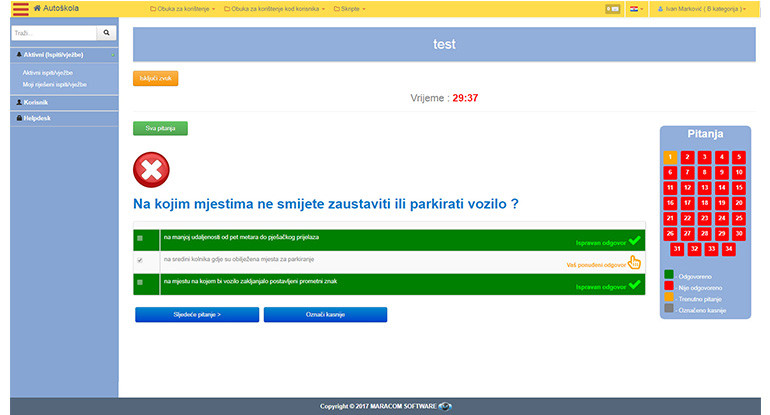Click the search magnifier button
770x415 pixels.
109,33
